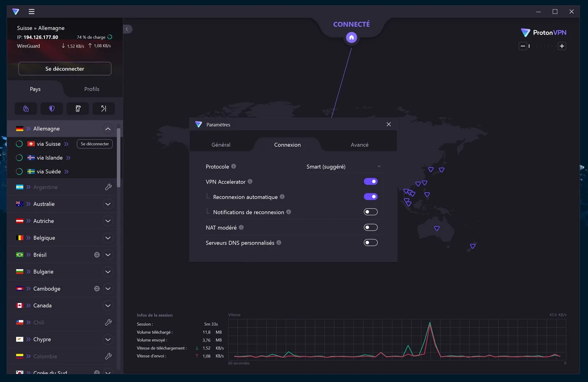Zoom out the map with minus icon
This screenshot has width=588, height=382.
[x=523, y=46]
